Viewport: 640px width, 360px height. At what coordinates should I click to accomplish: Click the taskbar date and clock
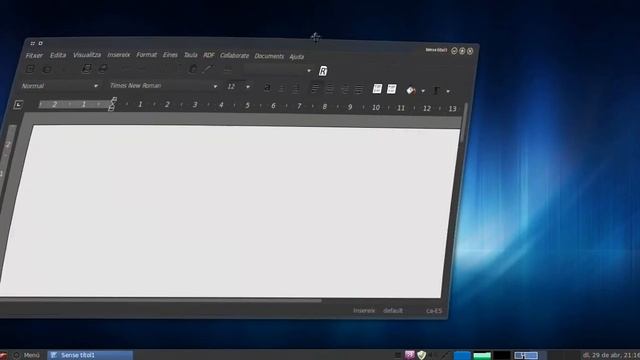coord(611,356)
